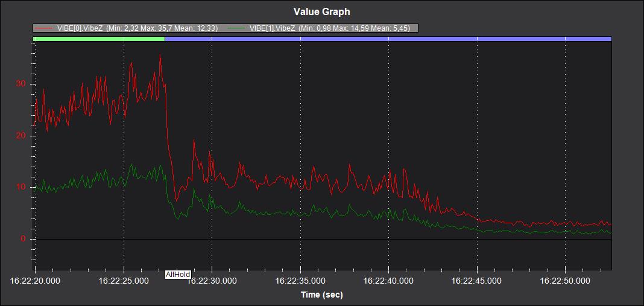Screen dimensions: 644x306
Task: Click the 16:22:40.000 time axis label
Action: coord(388,281)
